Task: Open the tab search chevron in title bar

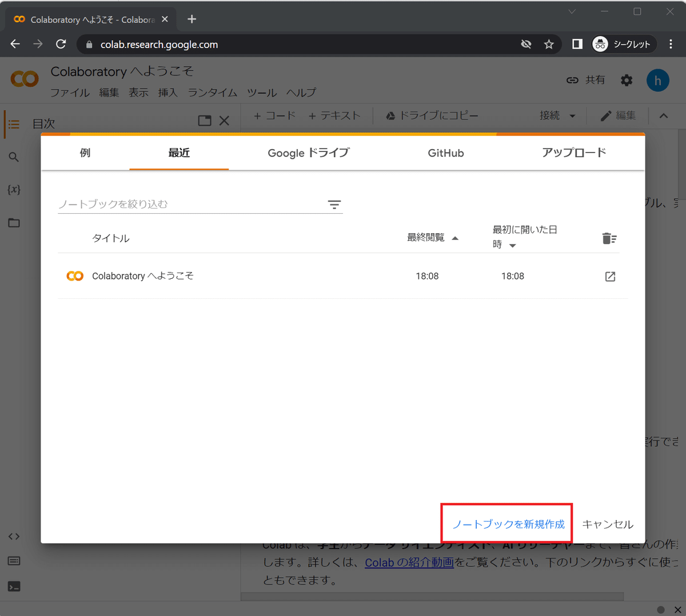Action: [x=572, y=11]
